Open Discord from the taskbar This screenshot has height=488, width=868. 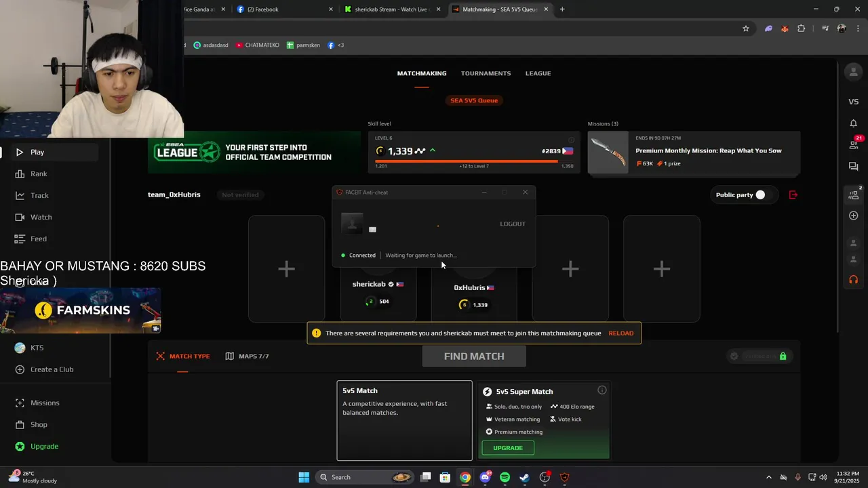pyautogui.click(x=485, y=477)
